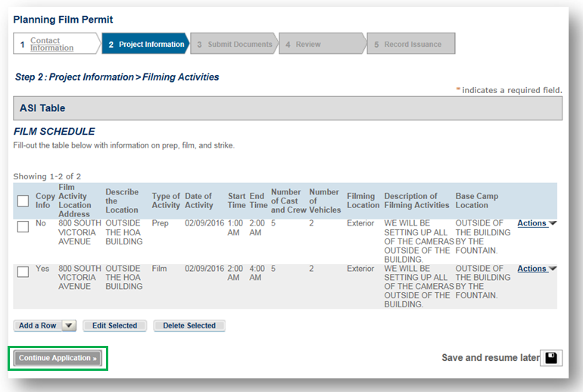The height and width of the screenshot is (392, 583).
Task: Check the Film activity row checkbox
Action: 23,272
